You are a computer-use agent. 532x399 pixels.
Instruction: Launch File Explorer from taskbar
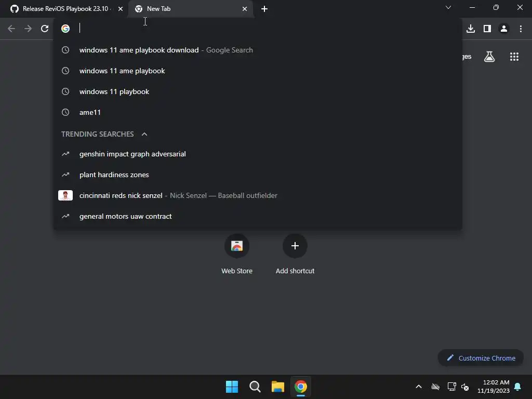pos(277,387)
